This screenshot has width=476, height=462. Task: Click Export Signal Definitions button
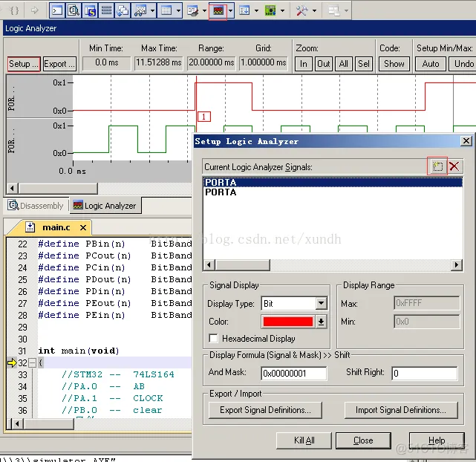(265, 410)
